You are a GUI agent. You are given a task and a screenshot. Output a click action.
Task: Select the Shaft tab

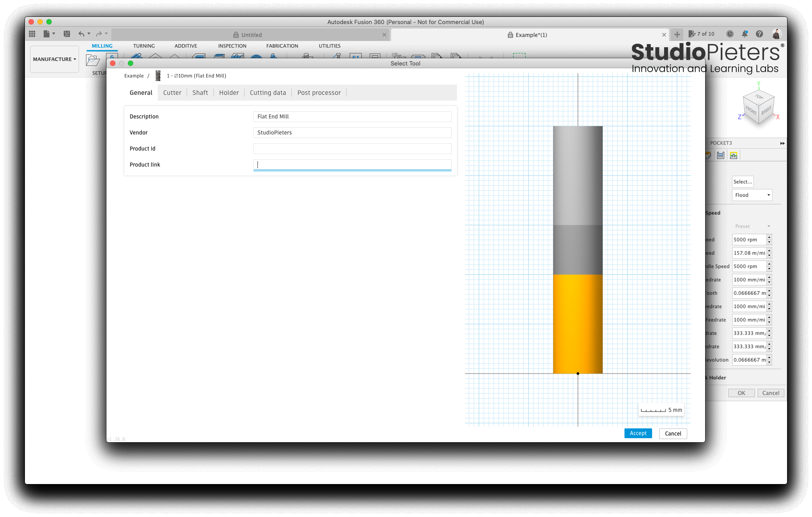[x=200, y=93]
